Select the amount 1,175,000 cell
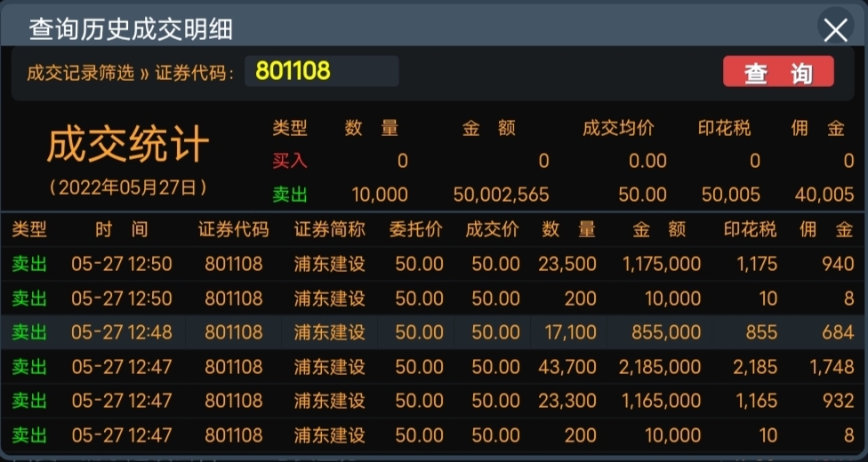868x462 pixels. point(662,264)
